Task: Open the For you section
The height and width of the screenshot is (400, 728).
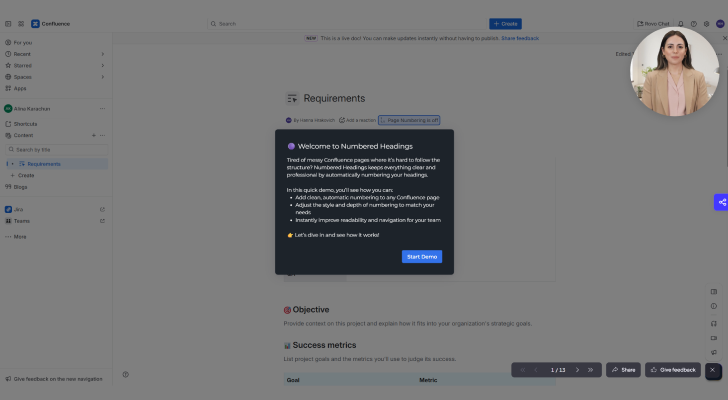Action: click(x=23, y=43)
